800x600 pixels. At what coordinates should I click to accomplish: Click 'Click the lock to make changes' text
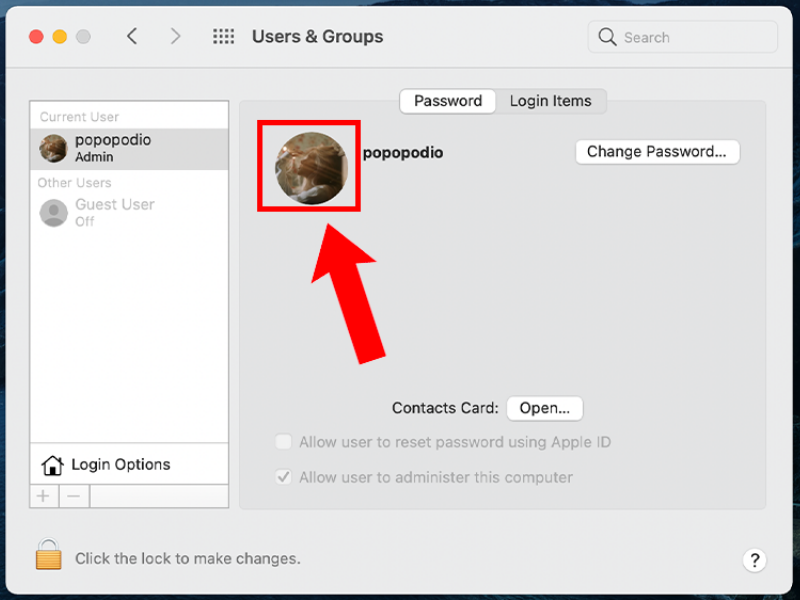click(188, 559)
